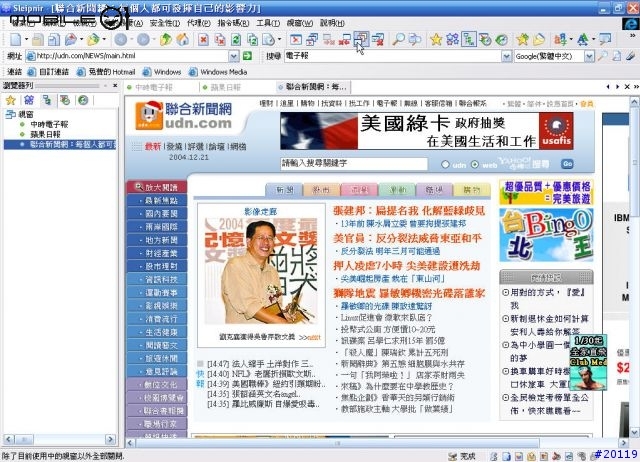Go forward with the Forward arrow button

coord(143,40)
